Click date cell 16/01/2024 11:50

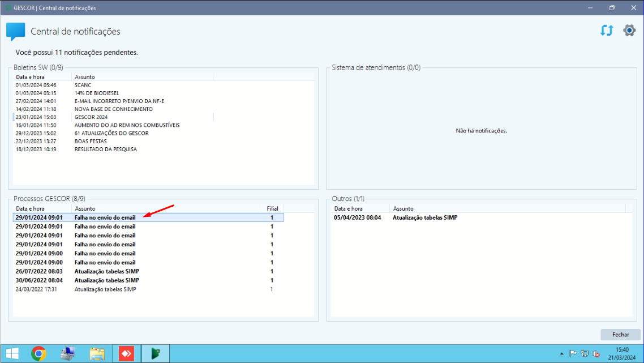(36, 125)
